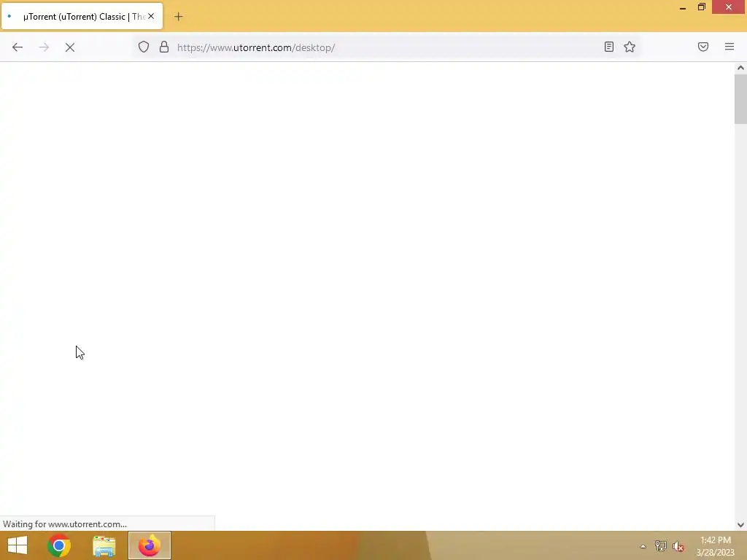747x560 pixels.
Task: Close the µTorrent Classic tab
Action: [x=151, y=16]
